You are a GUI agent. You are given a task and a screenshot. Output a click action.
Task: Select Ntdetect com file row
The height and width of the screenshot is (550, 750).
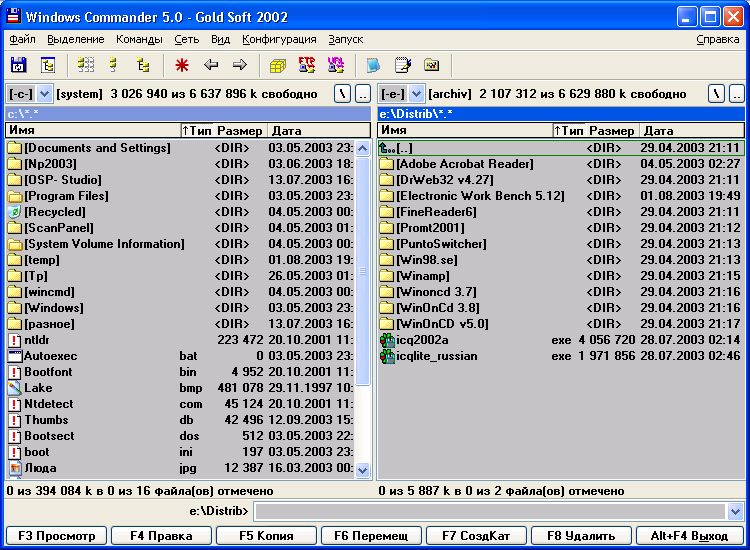tap(181, 404)
